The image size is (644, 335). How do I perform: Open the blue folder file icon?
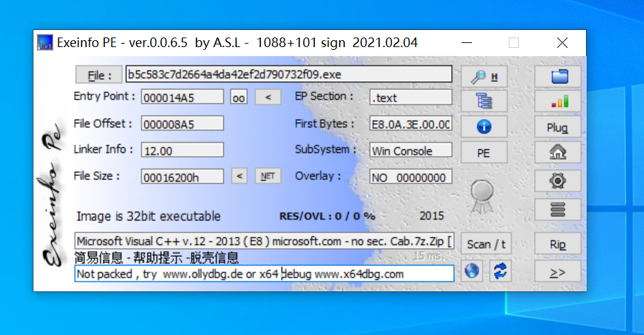[x=558, y=76]
